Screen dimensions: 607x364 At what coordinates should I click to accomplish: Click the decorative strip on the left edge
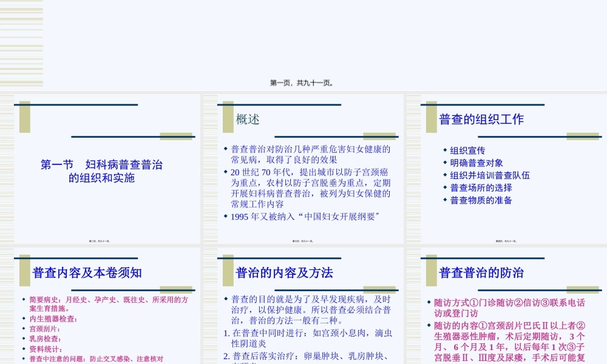click(x=22, y=42)
